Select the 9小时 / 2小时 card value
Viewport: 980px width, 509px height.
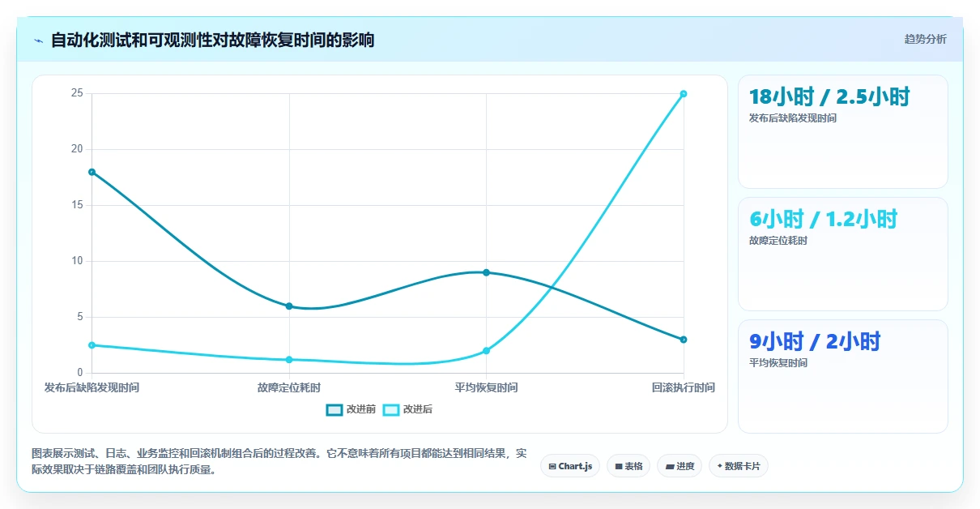click(815, 341)
